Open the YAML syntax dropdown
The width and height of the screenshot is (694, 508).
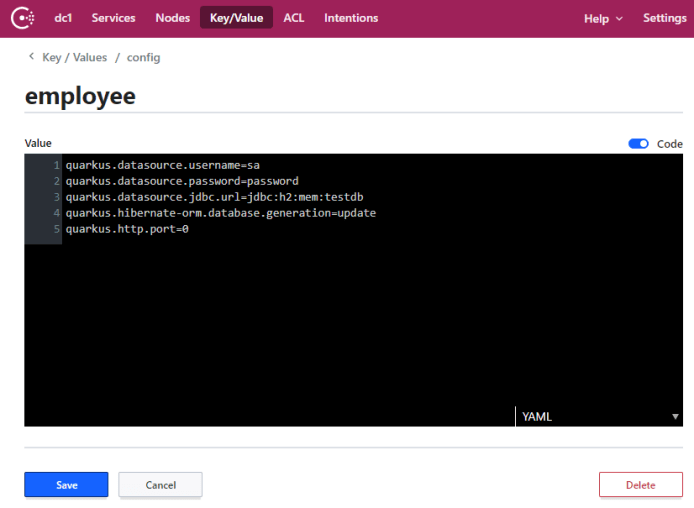click(599, 416)
